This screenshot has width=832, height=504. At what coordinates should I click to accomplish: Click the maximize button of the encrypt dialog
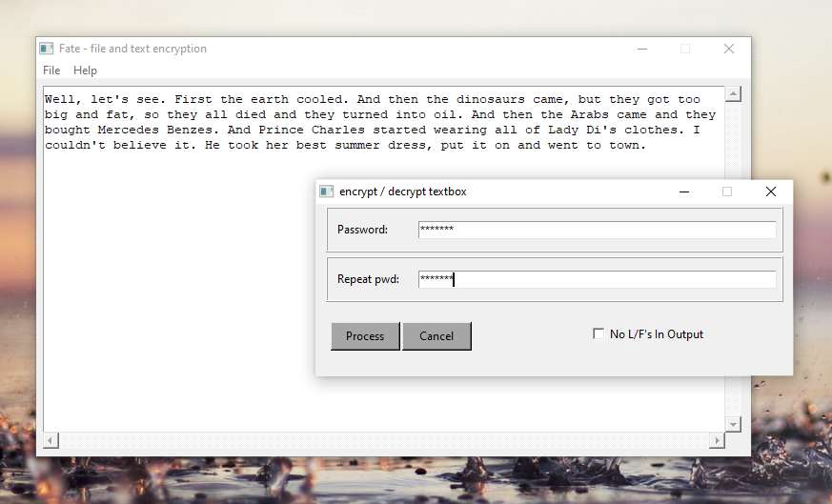click(727, 192)
